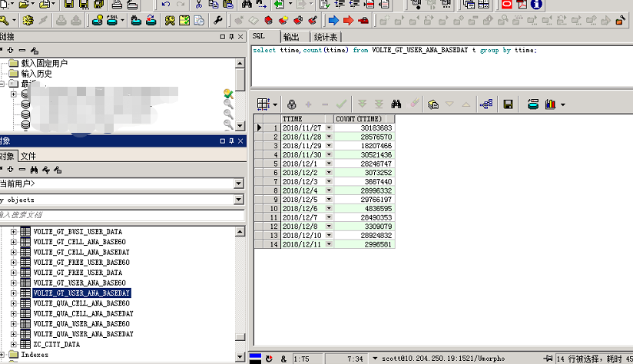Click the TTIME column header
The image size is (633, 364).
click(307, 118)
